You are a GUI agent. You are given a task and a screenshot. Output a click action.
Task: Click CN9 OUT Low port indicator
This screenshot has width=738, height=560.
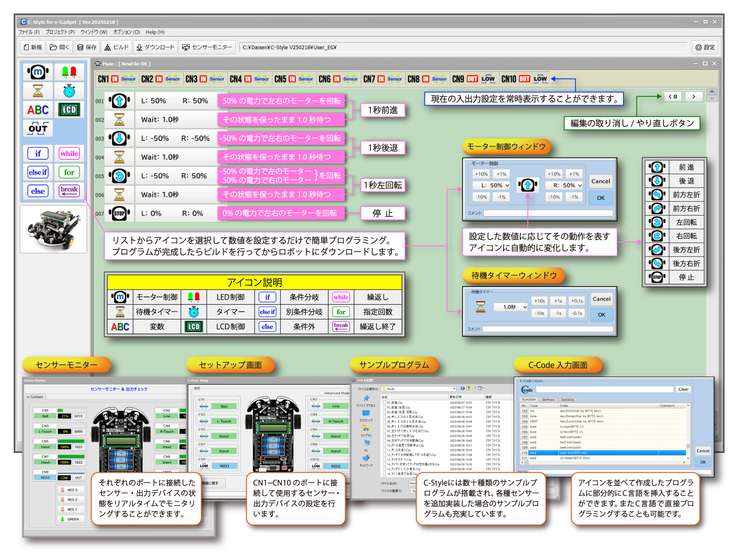click(473, 79)
